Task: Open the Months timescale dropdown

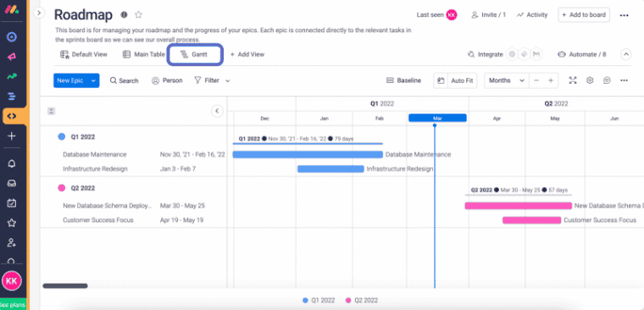Action: pos(507,80)
